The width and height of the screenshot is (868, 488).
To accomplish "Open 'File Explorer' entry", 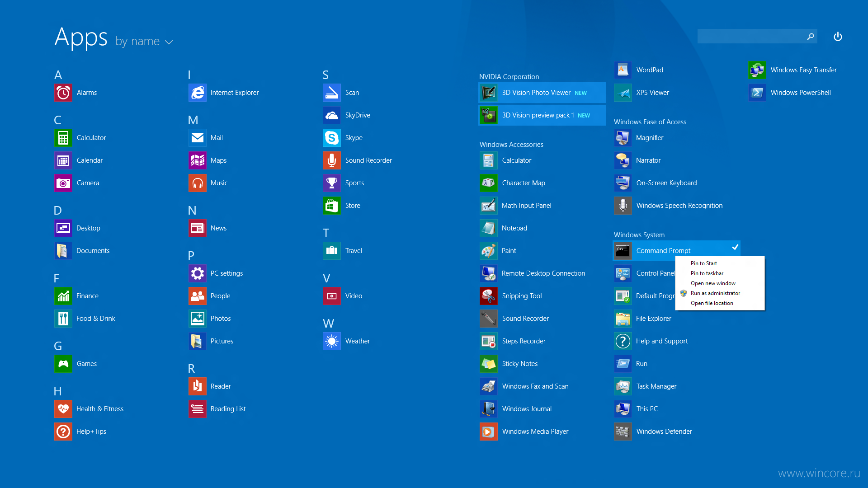I will [x=643, y=319].
